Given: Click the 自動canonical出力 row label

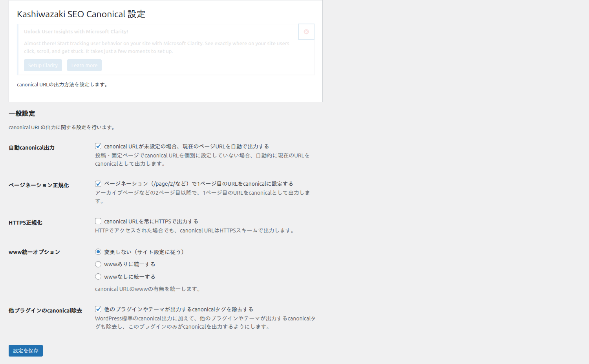Looking at the screenshot, I should (31, 147).
